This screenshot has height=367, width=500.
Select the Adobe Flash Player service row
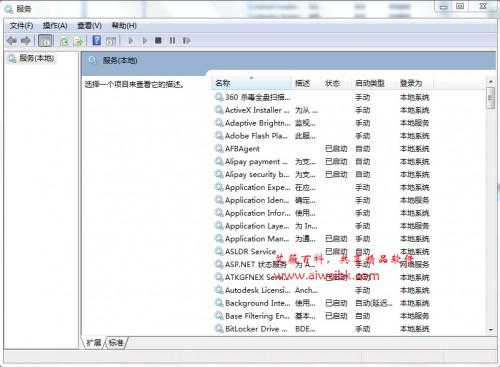click(322, 136)
